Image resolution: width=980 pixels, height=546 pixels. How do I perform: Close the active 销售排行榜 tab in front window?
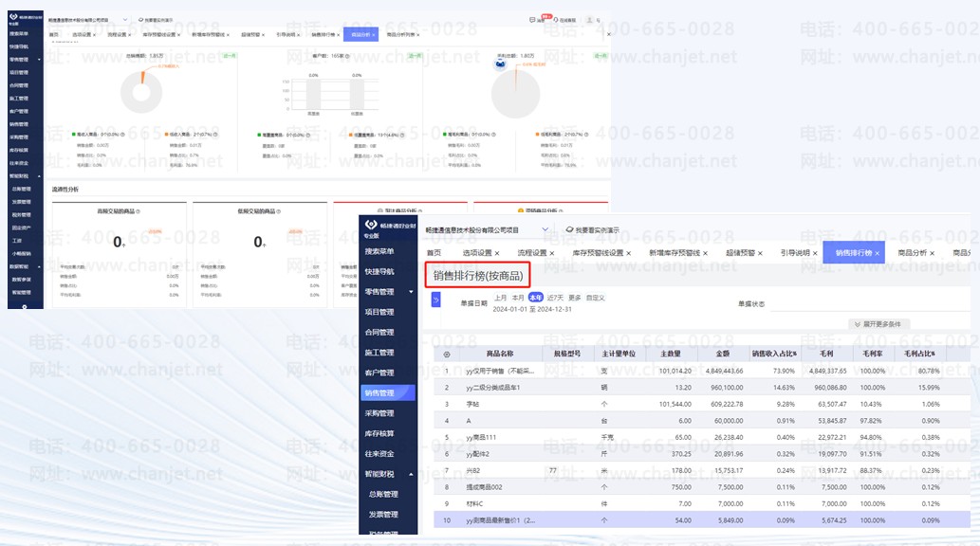[x=877, y=253]
